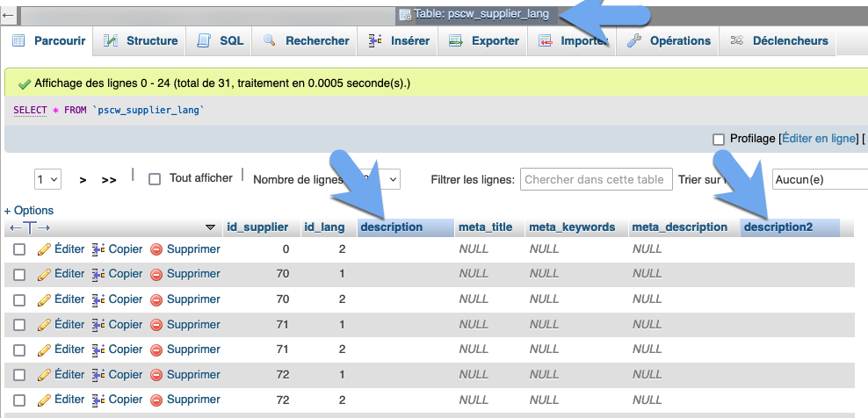The image size is (868, 418).
Task: Open the page number dropdown
Action: click(x=47, y=179)
